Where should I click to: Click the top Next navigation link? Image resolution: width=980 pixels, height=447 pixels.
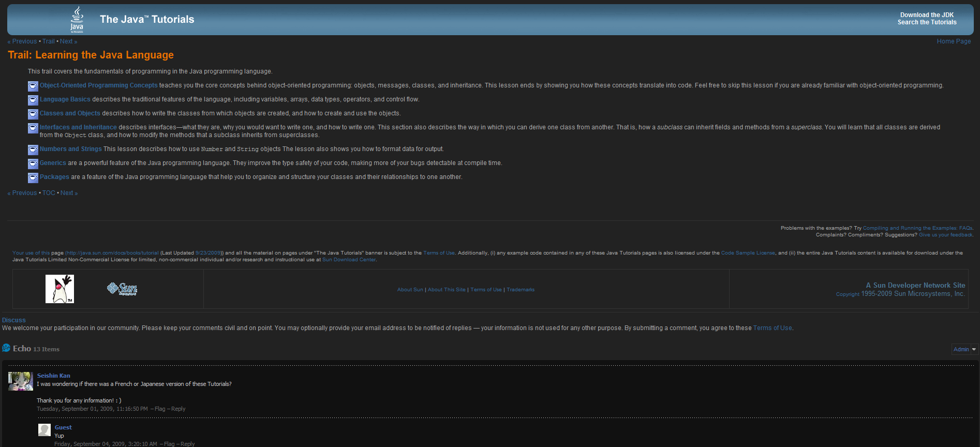coord(68,41)
